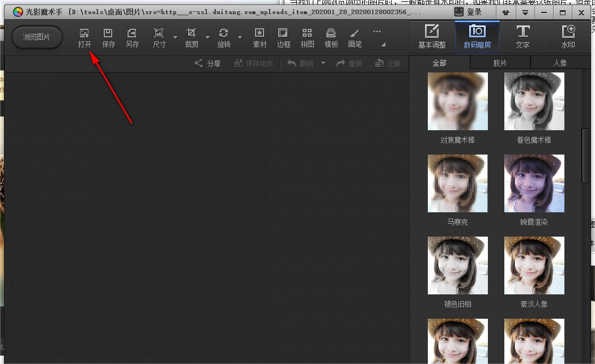Click the 分享 (Share) button
The image size is (595, 364).
[207, 63]
